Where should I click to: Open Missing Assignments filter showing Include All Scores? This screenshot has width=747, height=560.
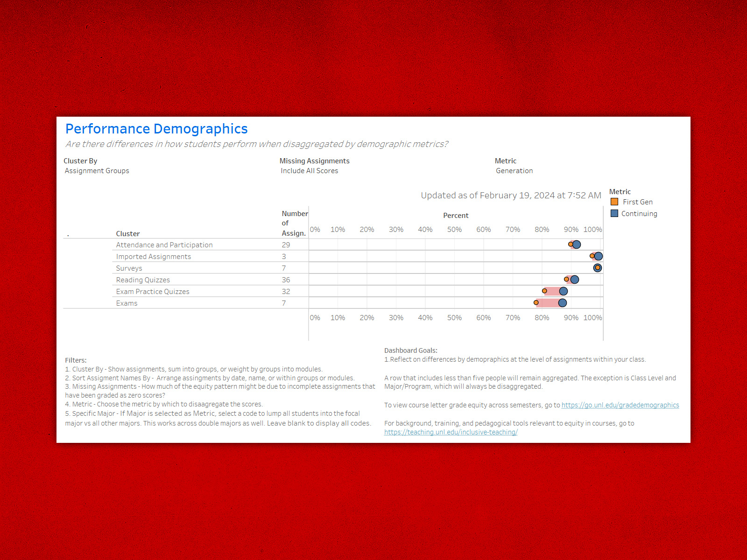tap(309, 171)
